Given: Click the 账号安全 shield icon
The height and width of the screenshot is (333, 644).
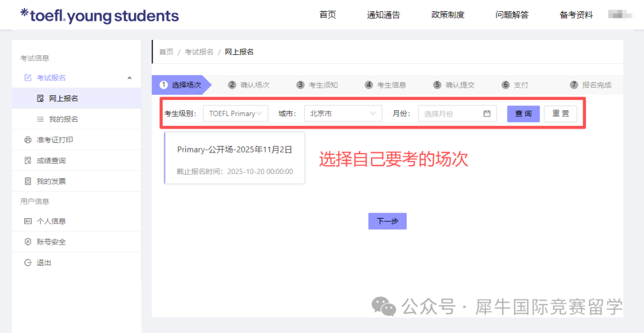Looking at the screenshot, I should [x=27, y=242].
